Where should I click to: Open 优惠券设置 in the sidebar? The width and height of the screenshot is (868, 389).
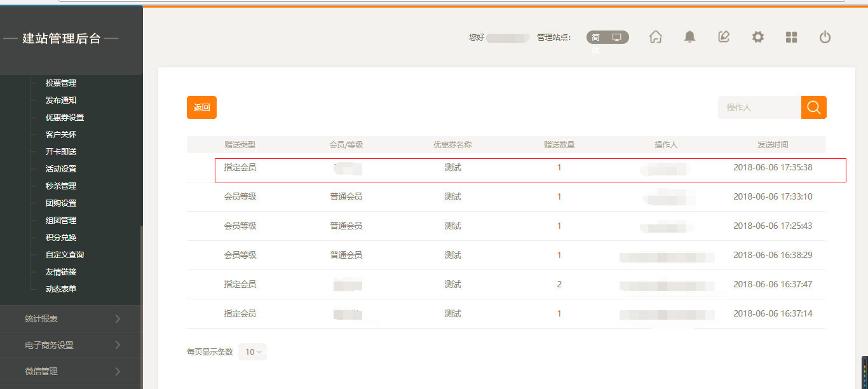coord(65,118)
